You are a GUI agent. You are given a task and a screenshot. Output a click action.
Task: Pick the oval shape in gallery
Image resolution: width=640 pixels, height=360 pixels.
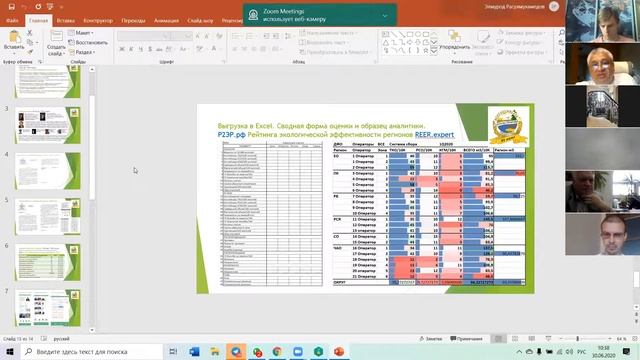tap(418, 34)
